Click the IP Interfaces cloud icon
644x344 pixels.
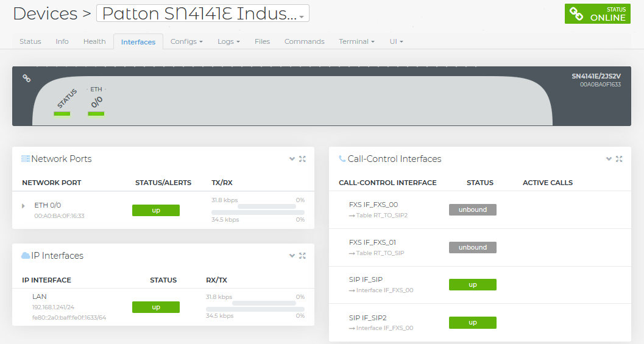tap(26, 256)
